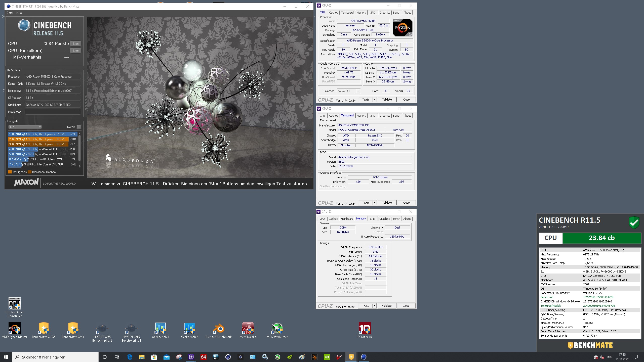Launch BenchMate 0.9.3 desktop shortcut
The image size is (644, 362).
[73, 330]
